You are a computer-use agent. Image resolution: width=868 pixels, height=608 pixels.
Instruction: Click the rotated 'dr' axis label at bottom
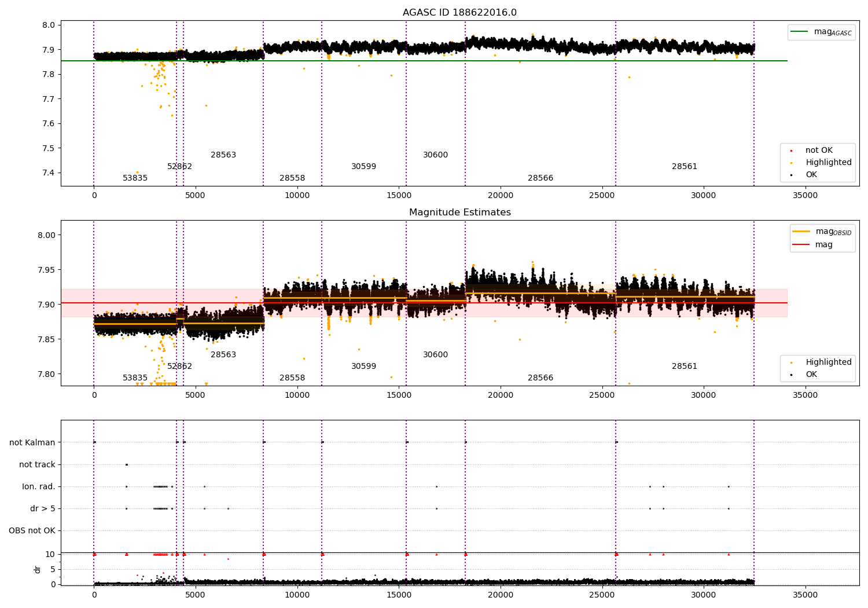click(38, 569)
